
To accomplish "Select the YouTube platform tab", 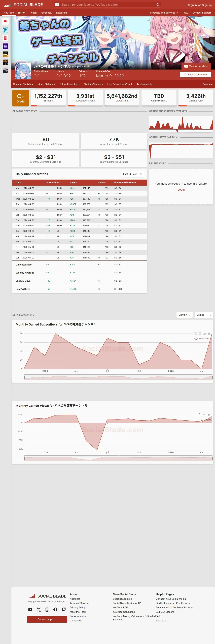I will 9,13.
